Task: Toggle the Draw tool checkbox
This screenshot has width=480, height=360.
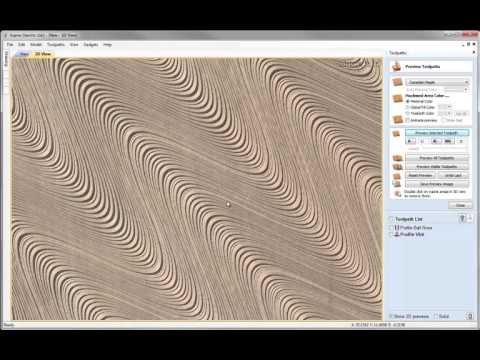Action: [x=444, y=120]
